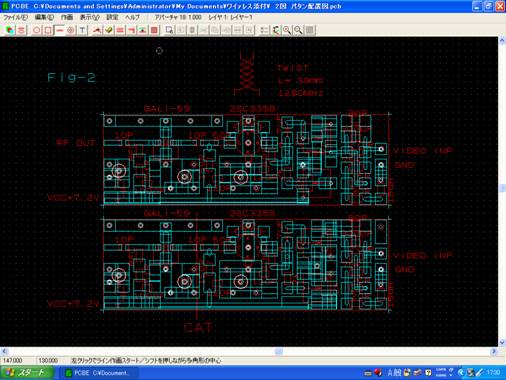Click the grid display toolbar icon
This screenshot has height=380, width=506.
point(310,30)
